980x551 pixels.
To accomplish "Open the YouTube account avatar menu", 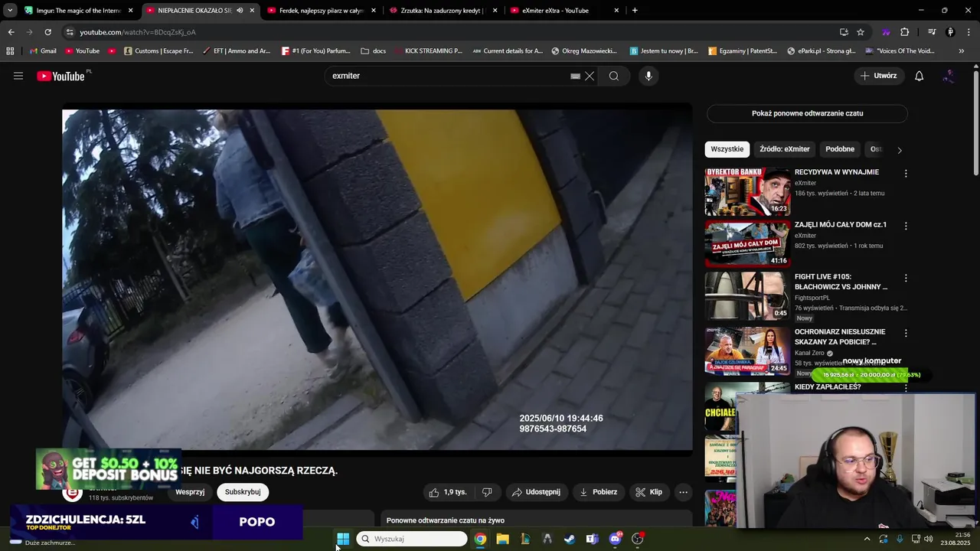I will click(949, 76).
